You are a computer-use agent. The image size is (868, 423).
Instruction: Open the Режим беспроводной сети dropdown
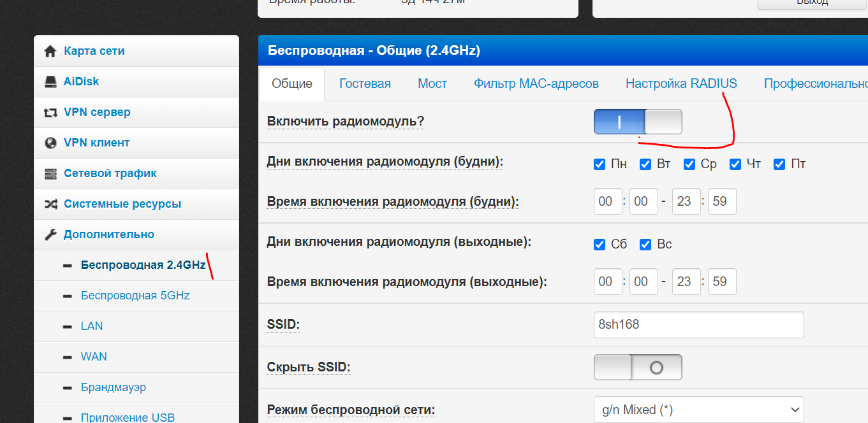(698, 410)
